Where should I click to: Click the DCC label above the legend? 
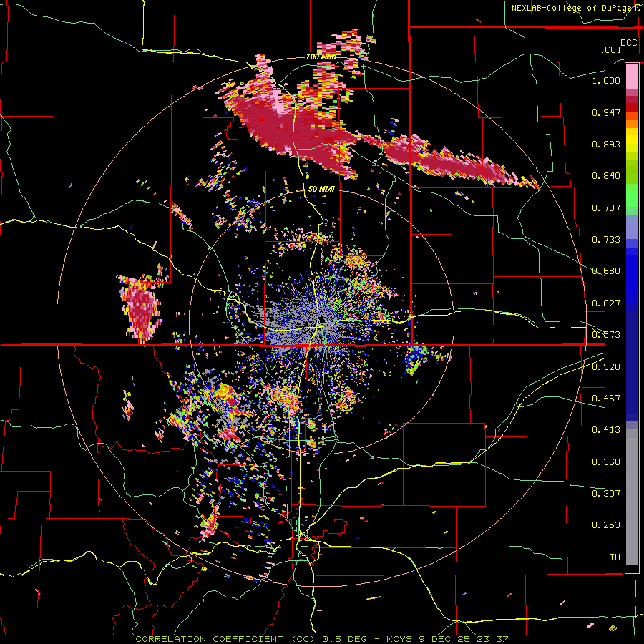628,43
